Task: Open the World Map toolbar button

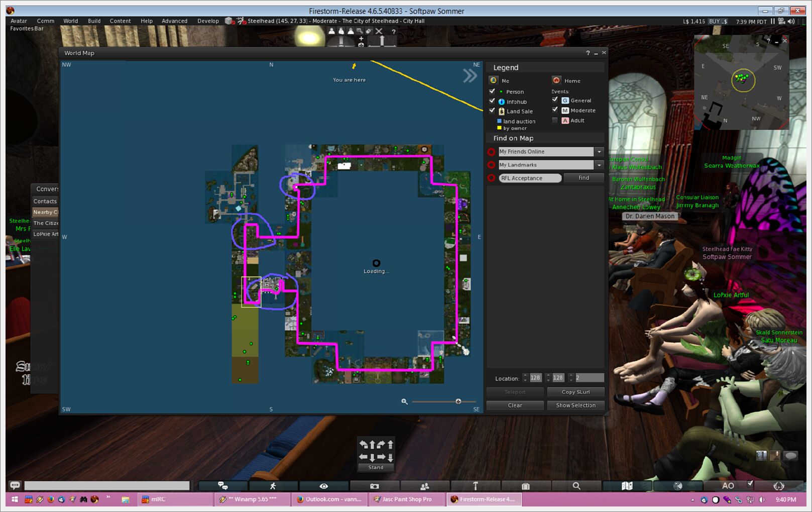Action: pos(627,486)
